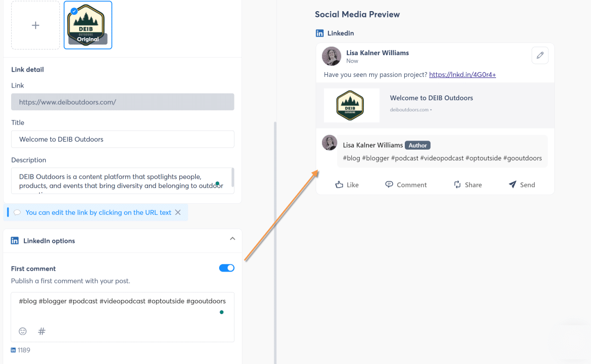Image resolution: width=591 pixels, height=364 pixels.
Task: Dismiss the URL editing tip message
Action: (x=178, y=212)
